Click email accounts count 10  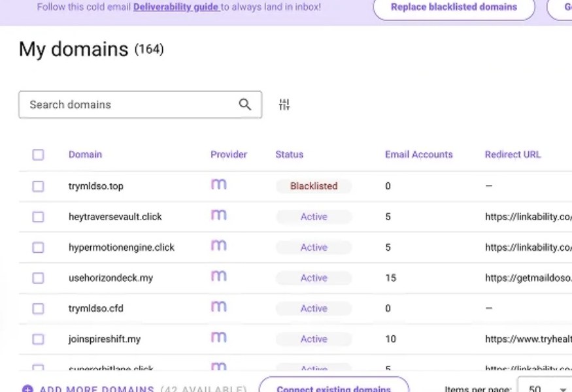point(391,340)
